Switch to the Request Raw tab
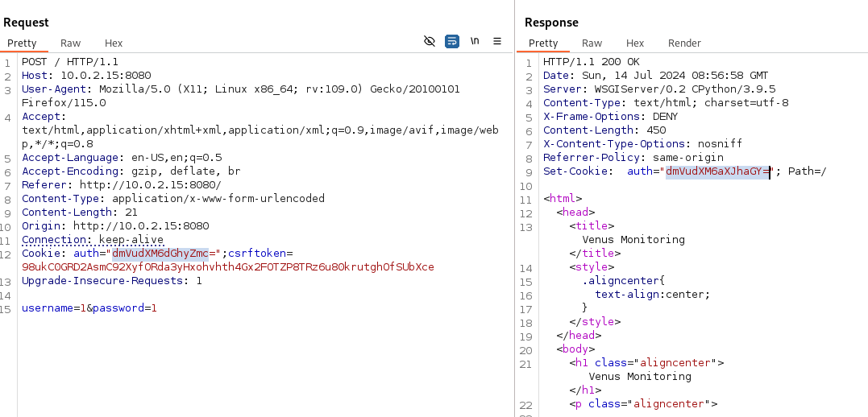The height and width of the screenshot is (417, 868). [x=70, y=43]
